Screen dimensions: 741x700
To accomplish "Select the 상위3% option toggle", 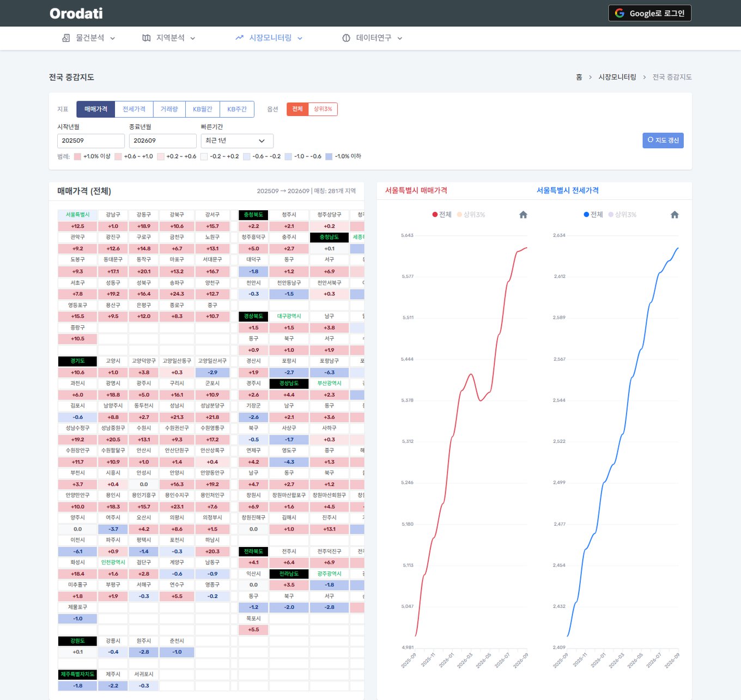I will pyautogui.click(x=323, y=109).
